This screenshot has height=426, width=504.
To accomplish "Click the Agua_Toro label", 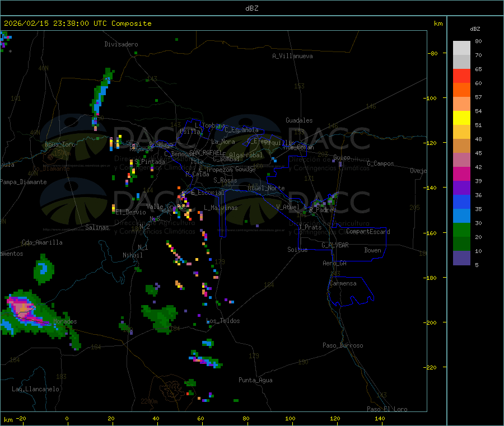I will click(60, 144).
